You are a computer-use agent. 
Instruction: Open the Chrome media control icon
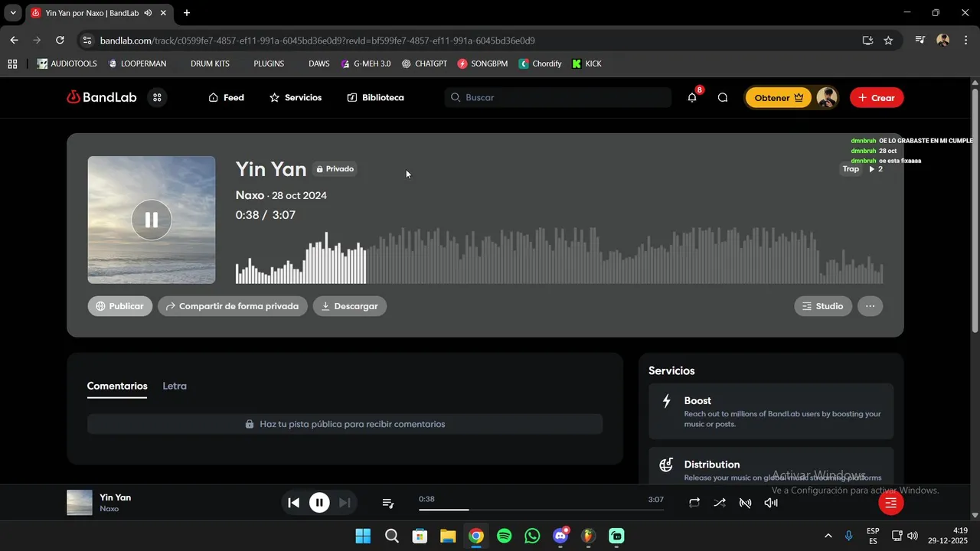click(920, 41)
